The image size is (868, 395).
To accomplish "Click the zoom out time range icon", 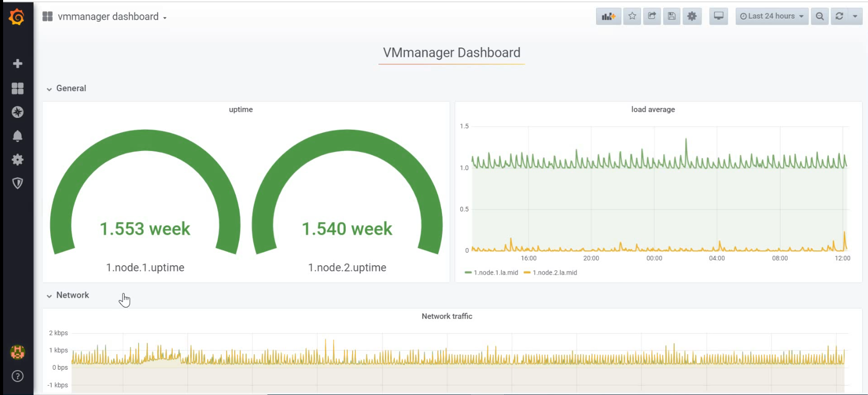I will pyautogui.click(x=820, y=17).
